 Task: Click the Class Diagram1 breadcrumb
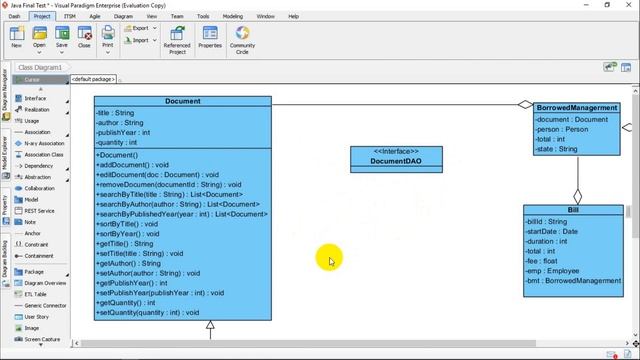pos(40,67)
